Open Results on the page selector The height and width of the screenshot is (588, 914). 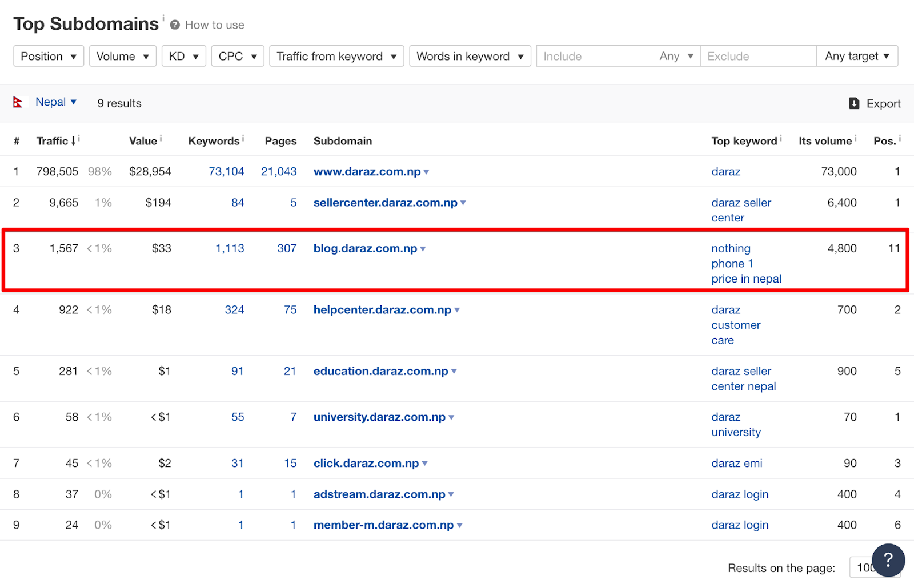coord(875,567)
